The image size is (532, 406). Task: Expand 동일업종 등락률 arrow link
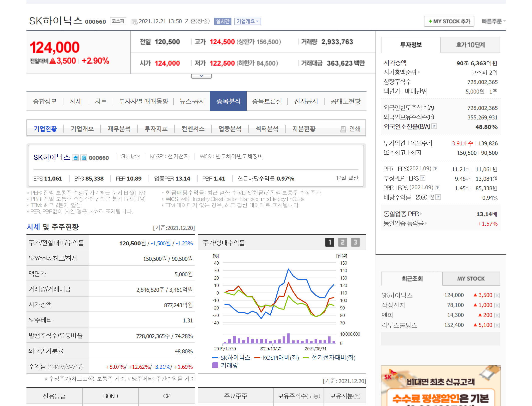tap(426, 223)
